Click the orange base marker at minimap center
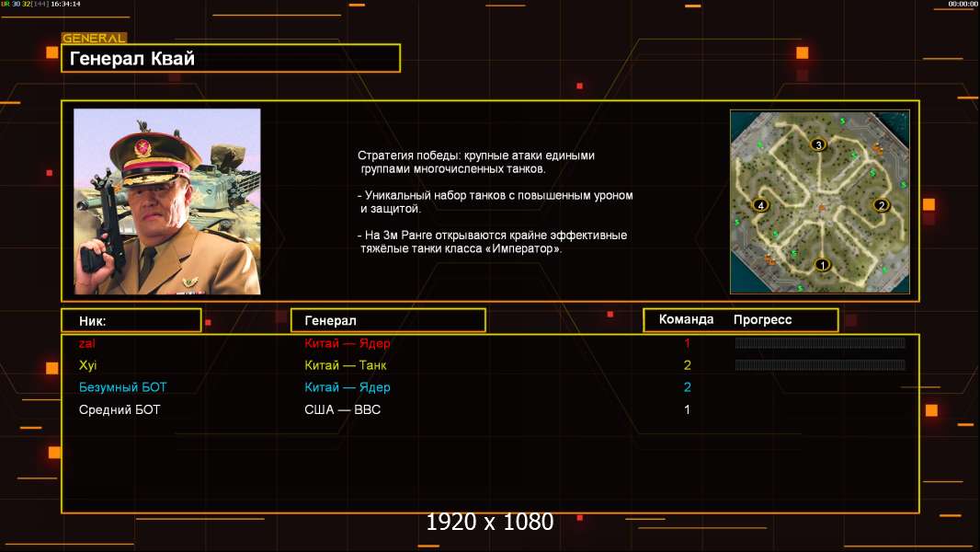This screenshot has height=552, width=980. (822, 208)
